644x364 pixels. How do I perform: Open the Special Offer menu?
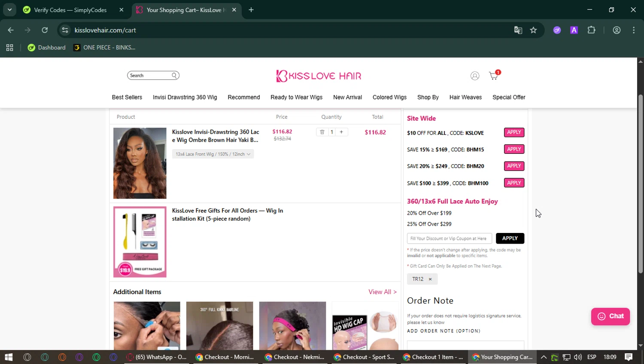509,97
